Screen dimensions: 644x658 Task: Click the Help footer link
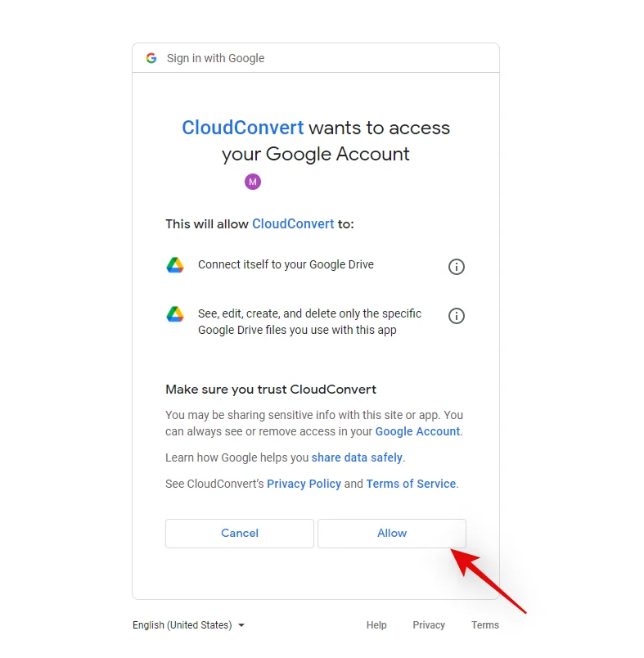pyautogui.click(x=376, y=624)
